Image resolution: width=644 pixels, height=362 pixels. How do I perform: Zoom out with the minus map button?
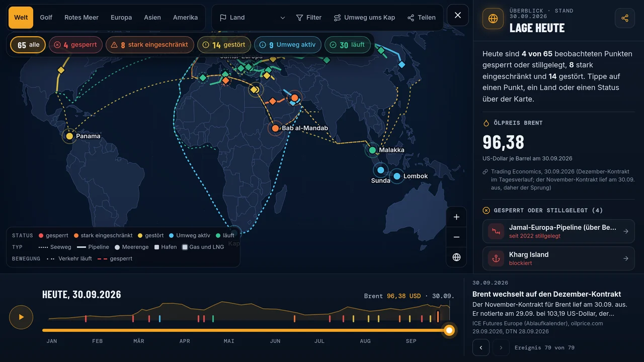click(x=456, y=237)
